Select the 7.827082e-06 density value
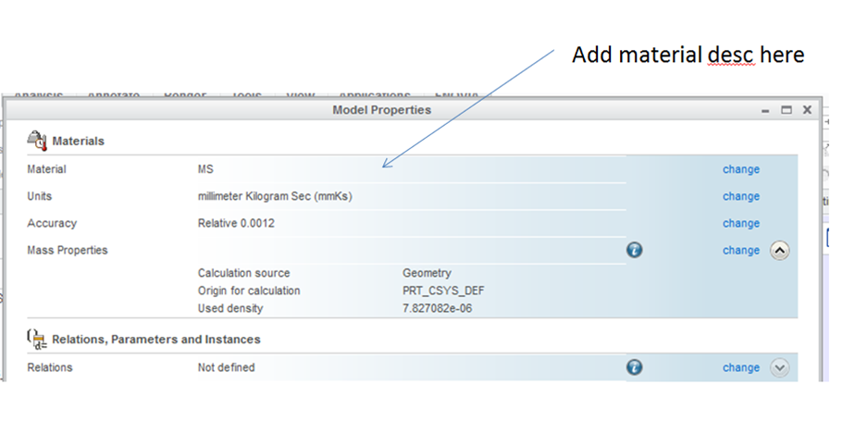This screenshot has height=446, width=868. (438, 309)
